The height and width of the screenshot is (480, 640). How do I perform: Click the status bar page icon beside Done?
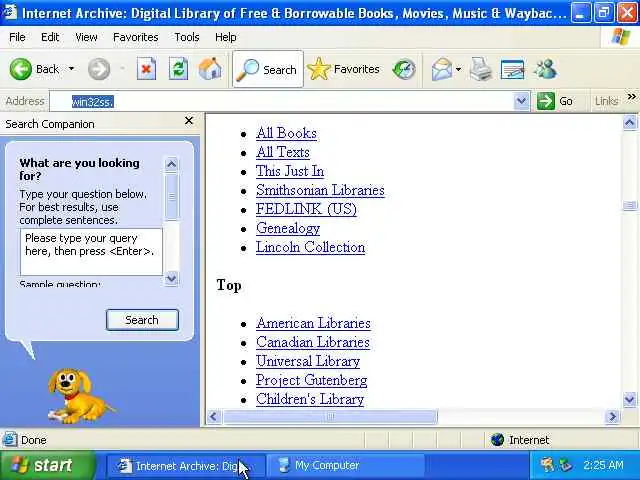tap(10, 440)
